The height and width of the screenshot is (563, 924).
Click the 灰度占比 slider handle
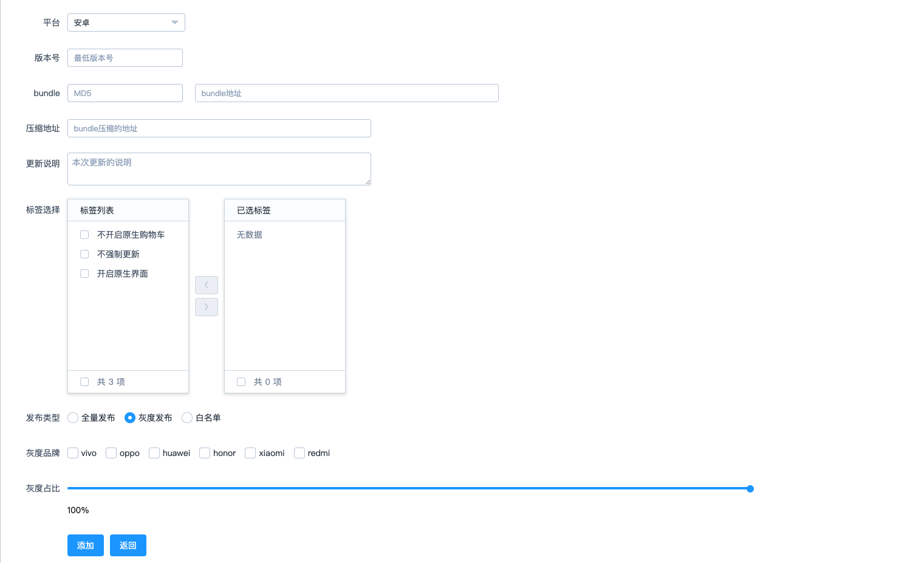tap(750, 489)
